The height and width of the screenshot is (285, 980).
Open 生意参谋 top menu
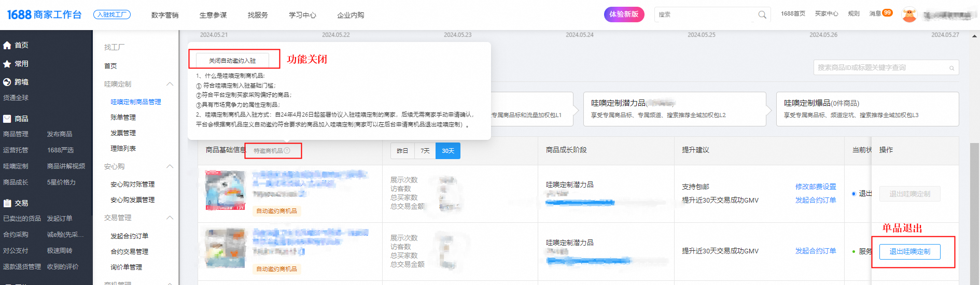(213, 15)
